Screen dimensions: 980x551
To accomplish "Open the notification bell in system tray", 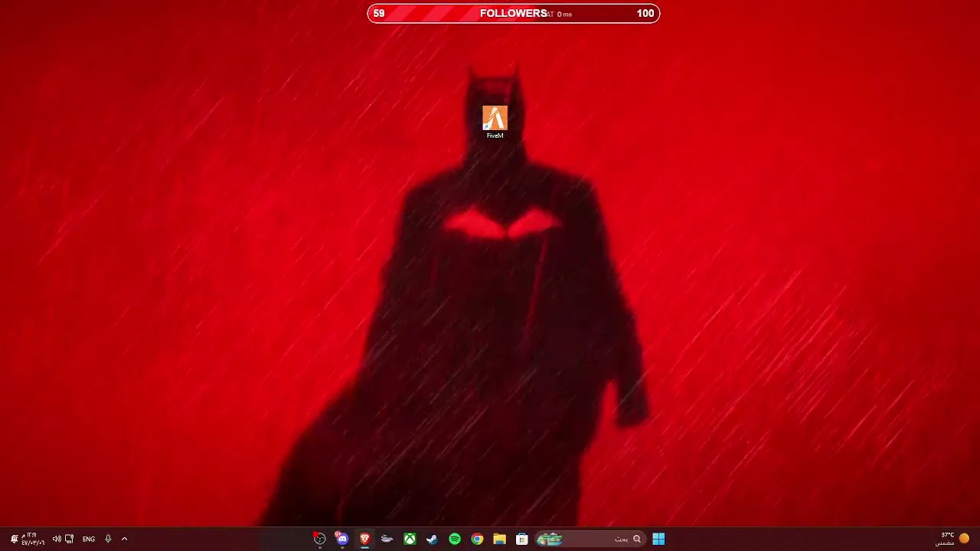I will pos(14,539).
